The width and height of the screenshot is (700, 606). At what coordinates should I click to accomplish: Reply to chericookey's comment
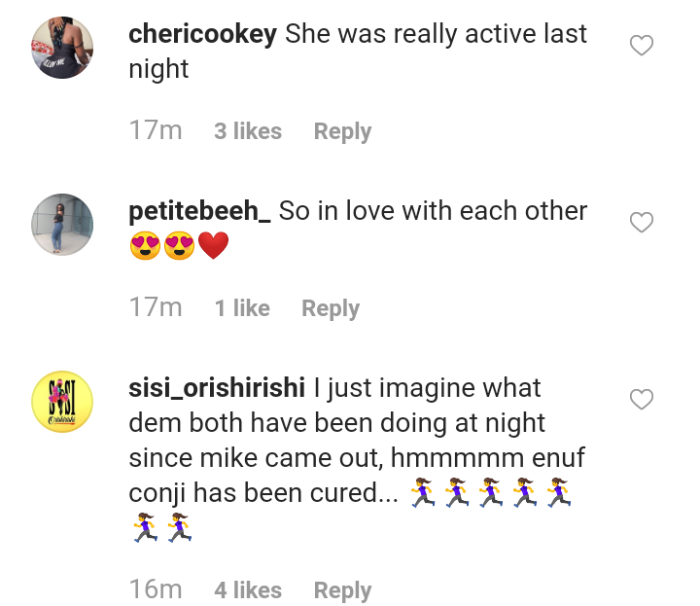tap(342, 131)
